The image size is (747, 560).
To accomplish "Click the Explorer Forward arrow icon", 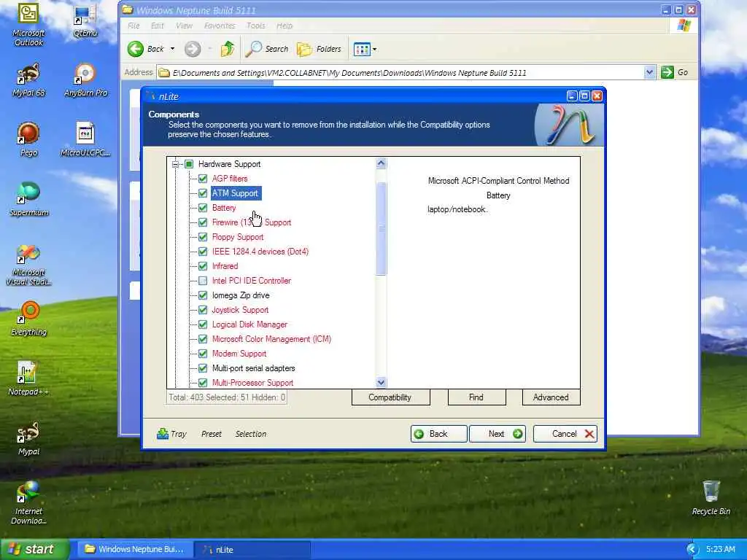I will (x=193, y=49).
